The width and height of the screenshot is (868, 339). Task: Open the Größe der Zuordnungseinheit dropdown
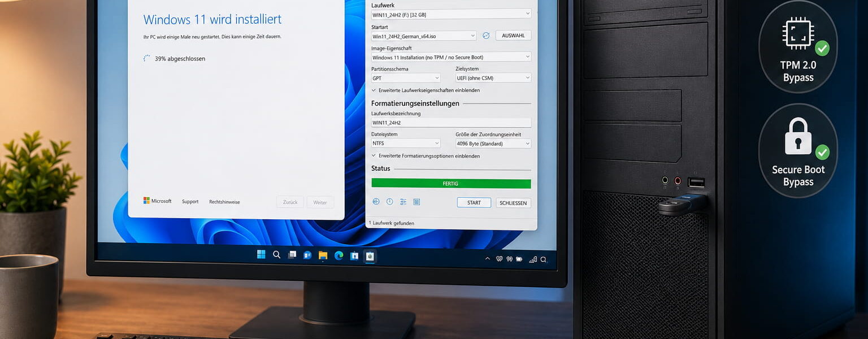click(493, 144)
